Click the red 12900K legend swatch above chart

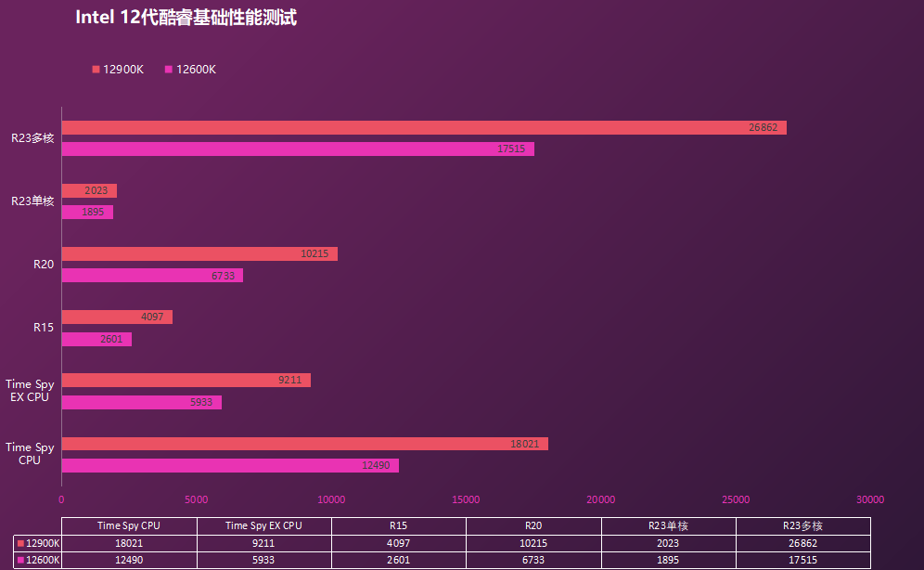click(x=96, y=70)
